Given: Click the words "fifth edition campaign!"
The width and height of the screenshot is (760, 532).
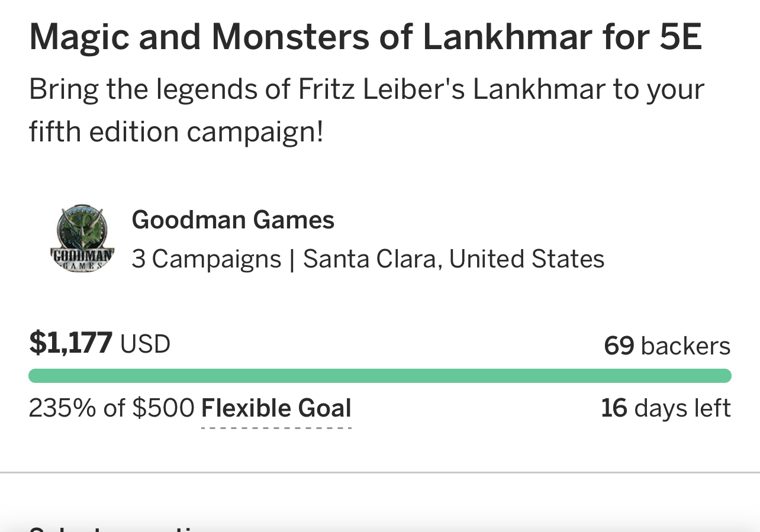Looking at the screenshot, I should tap(176, 132).
